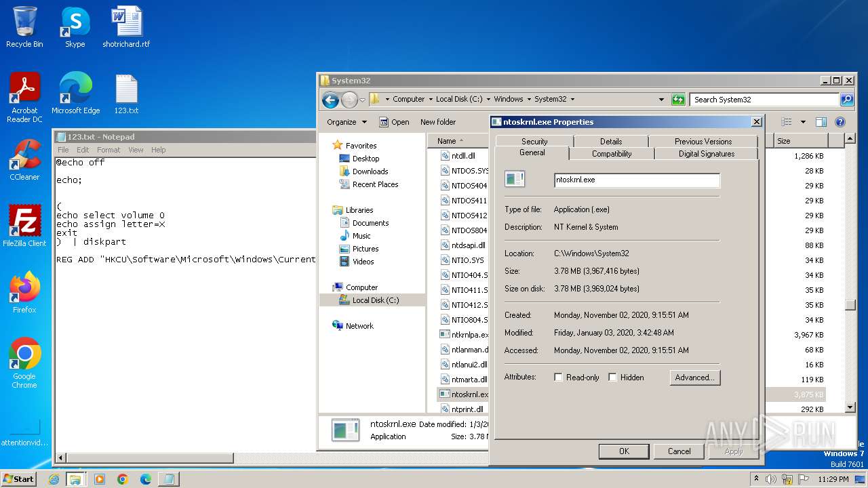868x488 pixels.
Task: Click the Chrome taskbar icon
Action: (123, 479)
